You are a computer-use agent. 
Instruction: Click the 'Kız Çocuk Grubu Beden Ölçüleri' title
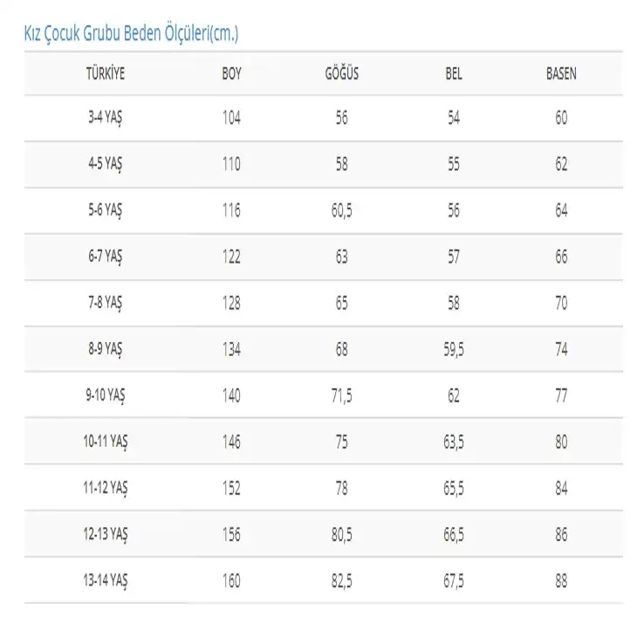coord(130,34)
